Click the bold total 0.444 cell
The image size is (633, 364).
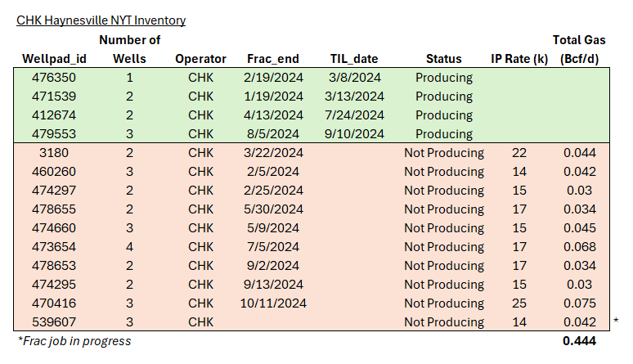coord(578,341)
